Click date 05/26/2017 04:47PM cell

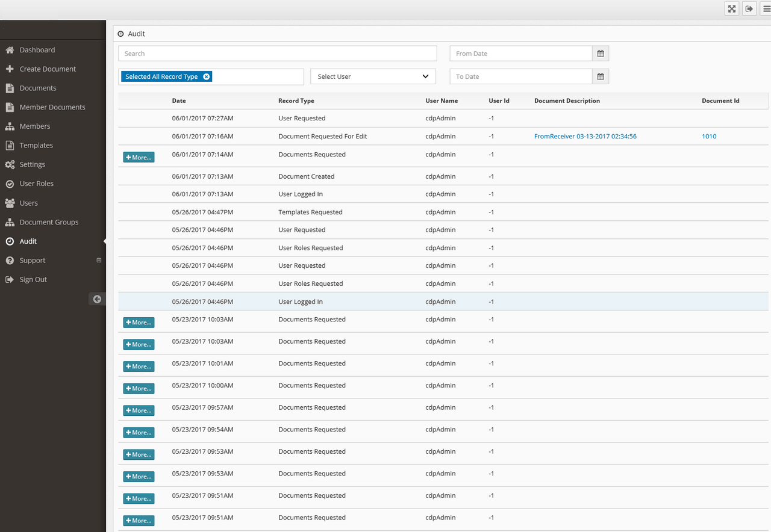[x=202, y=212]
